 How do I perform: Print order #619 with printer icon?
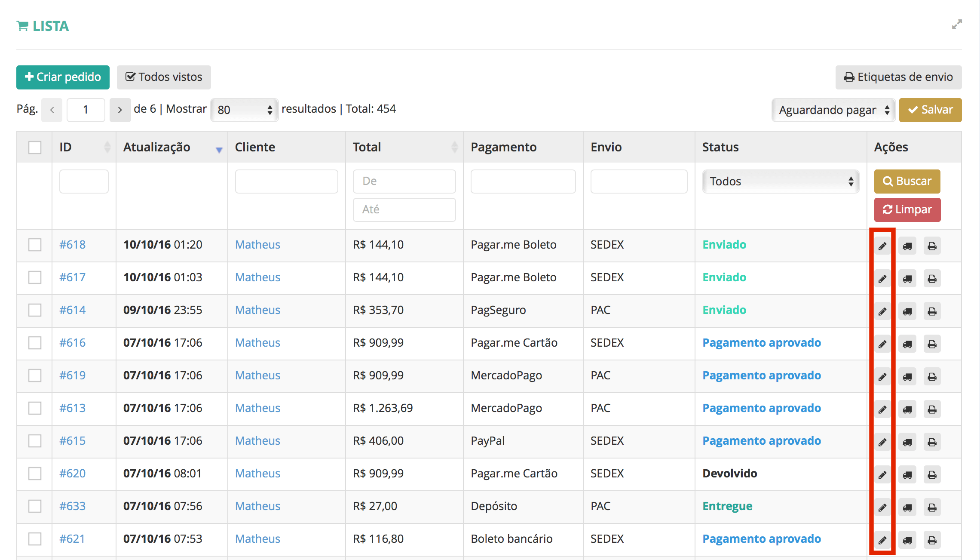point(932,377)
